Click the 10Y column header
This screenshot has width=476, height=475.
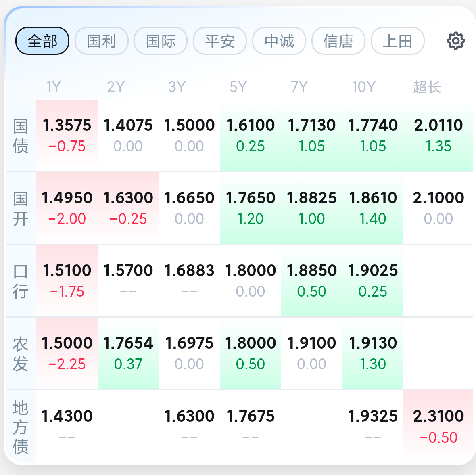(364, 87)
